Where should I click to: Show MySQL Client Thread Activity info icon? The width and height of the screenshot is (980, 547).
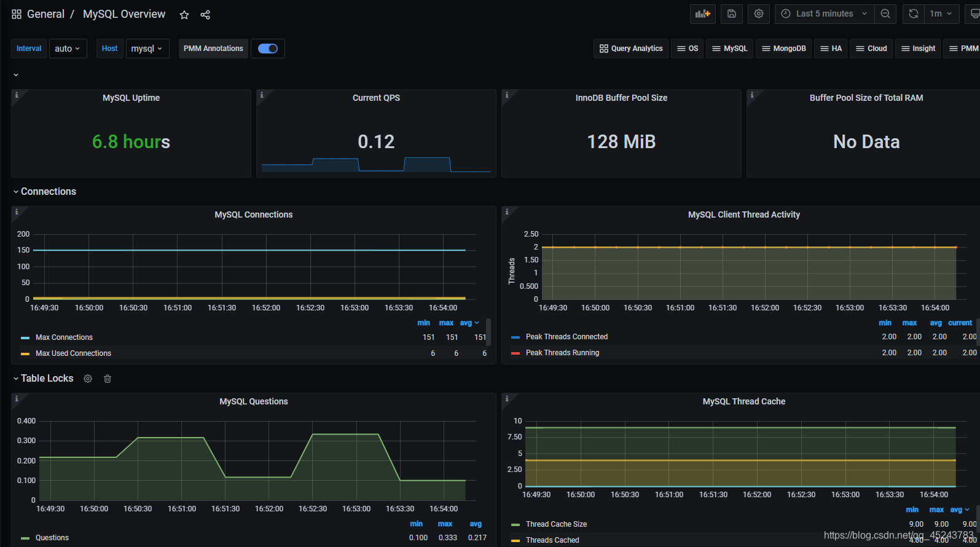[507, 211]
